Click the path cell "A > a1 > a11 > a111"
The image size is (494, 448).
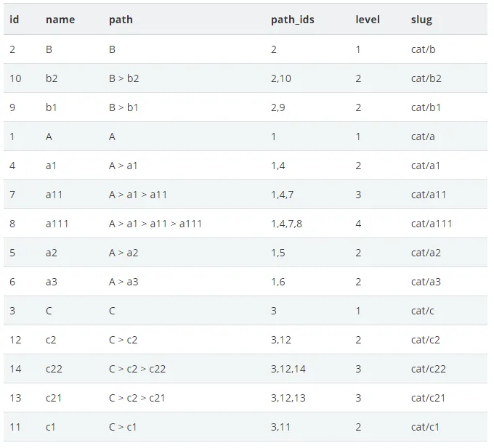pyautogui.click(x=155, y=224)
